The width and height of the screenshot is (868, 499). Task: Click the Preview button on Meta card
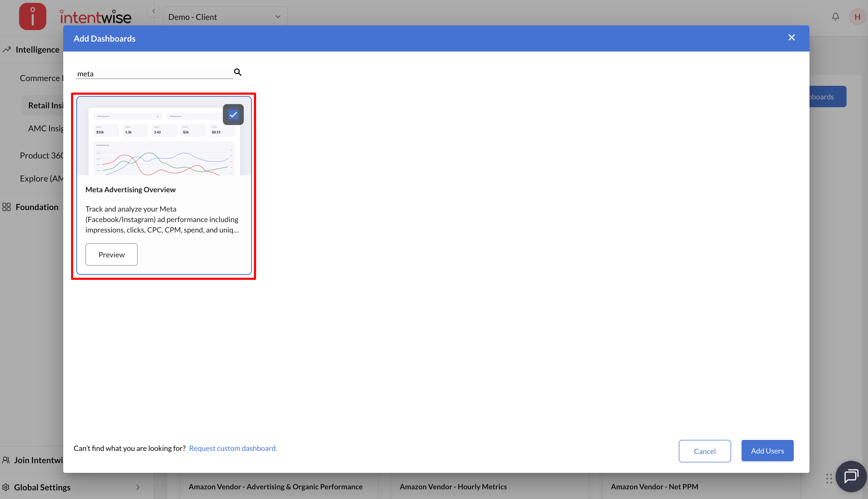click(x=112, y=255)
